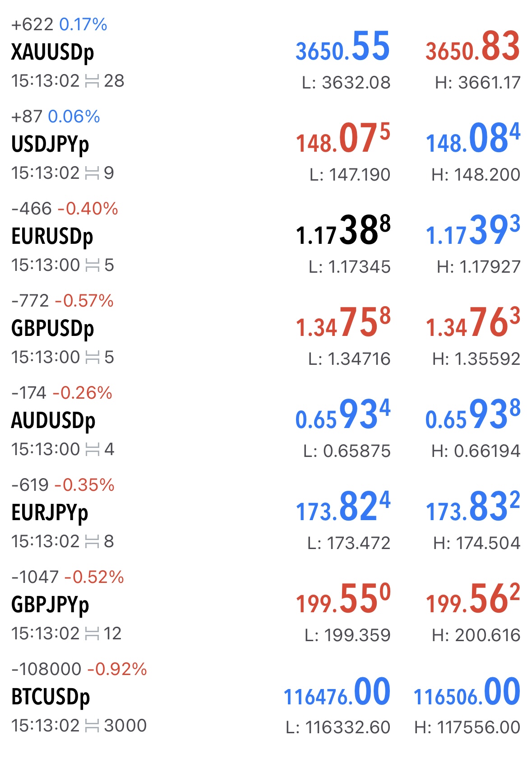The image size is (532, 759).
Task: Click the GBPJPYp bid price 199.550
Action: coord(342,600)
